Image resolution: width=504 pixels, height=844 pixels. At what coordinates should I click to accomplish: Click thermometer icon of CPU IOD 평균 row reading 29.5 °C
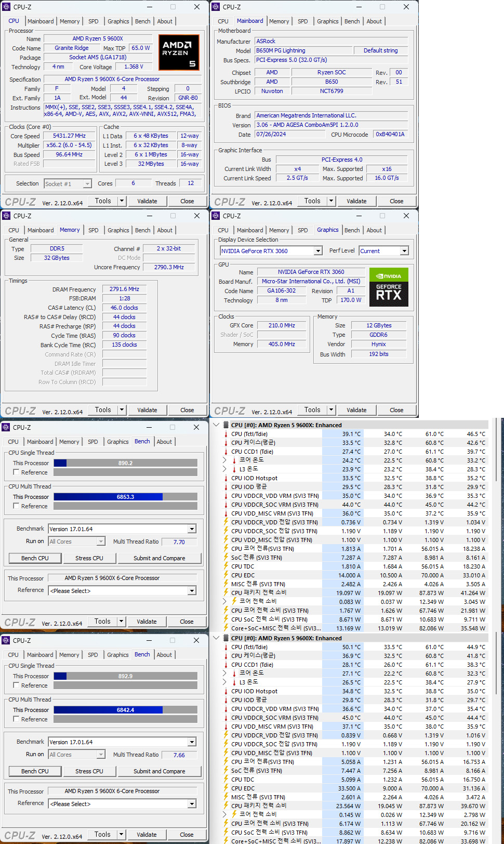[x=226, y=487]
